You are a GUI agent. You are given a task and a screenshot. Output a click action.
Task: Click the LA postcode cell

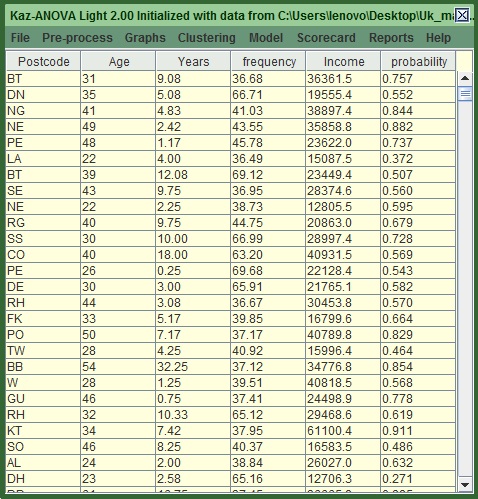[43, 159]
